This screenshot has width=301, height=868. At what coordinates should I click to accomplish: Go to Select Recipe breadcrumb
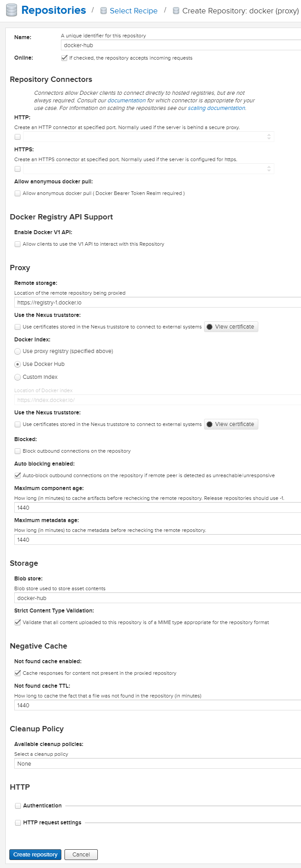133,11
